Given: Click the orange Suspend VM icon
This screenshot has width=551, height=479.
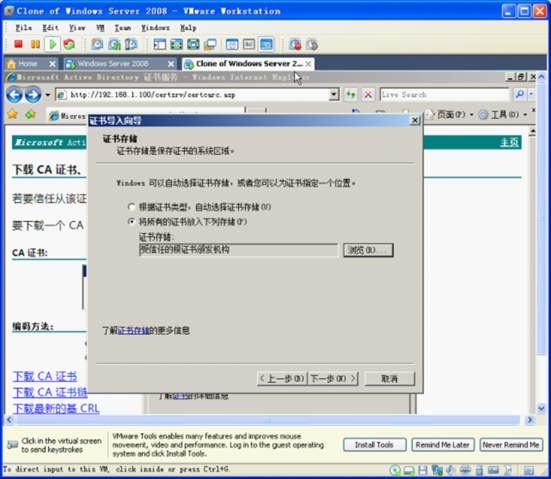Looking at the screenshot, I should point(35,44).
